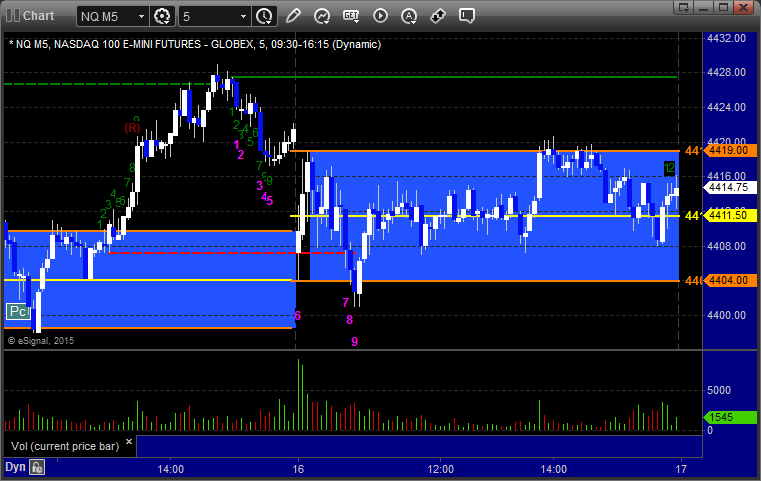Open the GET advanced studies menu

[351, 16]
